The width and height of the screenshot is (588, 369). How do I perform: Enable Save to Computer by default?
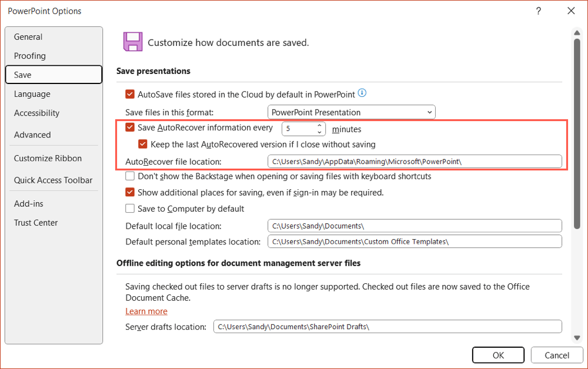(x=130, y=209)
